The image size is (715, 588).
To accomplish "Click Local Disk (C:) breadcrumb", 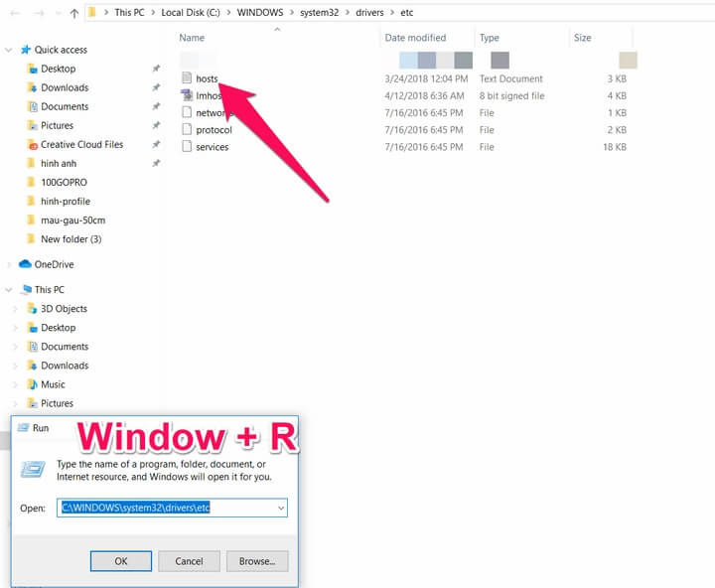I will click(190, 13).
